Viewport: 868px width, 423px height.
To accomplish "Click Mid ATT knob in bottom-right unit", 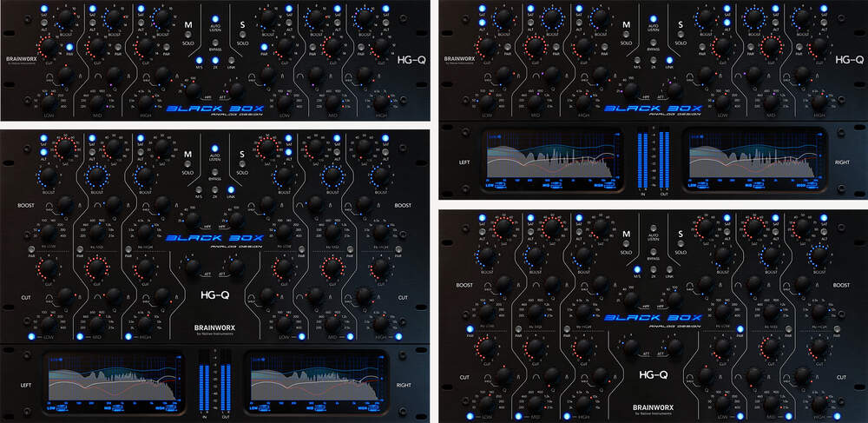I will click(x=631, y=347).
